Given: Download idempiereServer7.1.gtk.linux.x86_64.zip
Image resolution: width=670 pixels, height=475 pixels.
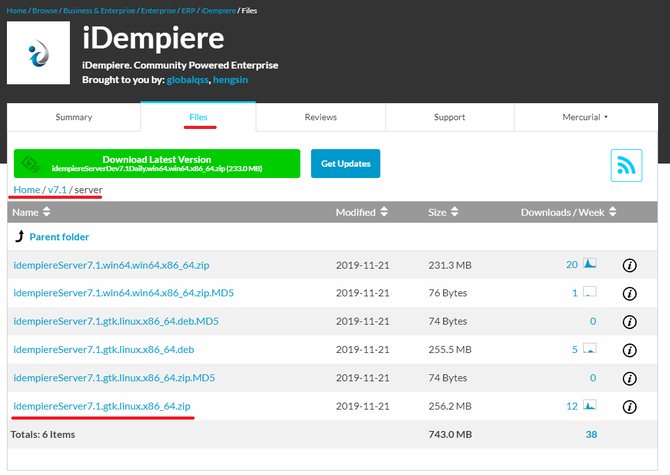Looking at the screenshot, I should [102, 406].
